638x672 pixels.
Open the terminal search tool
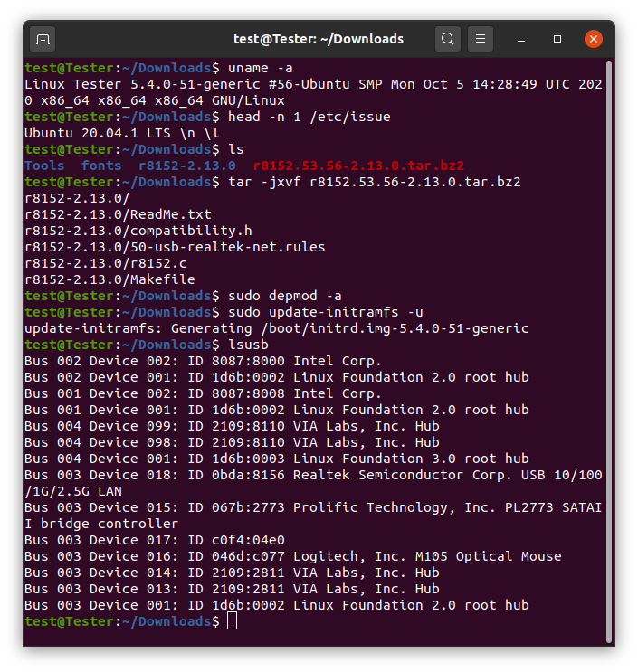[448, 39]
